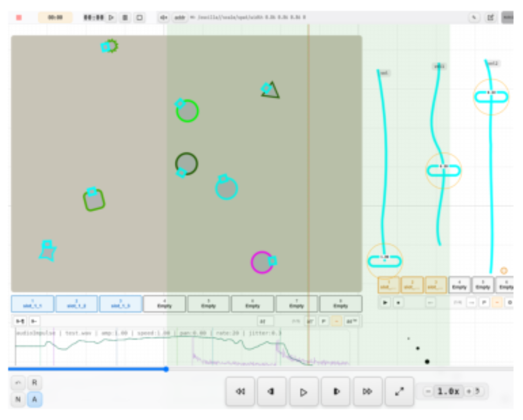Viewport: 523px width, 420px height.
Task: Click the undo arrow button at bottom left
Action: [x=18, y=383]
